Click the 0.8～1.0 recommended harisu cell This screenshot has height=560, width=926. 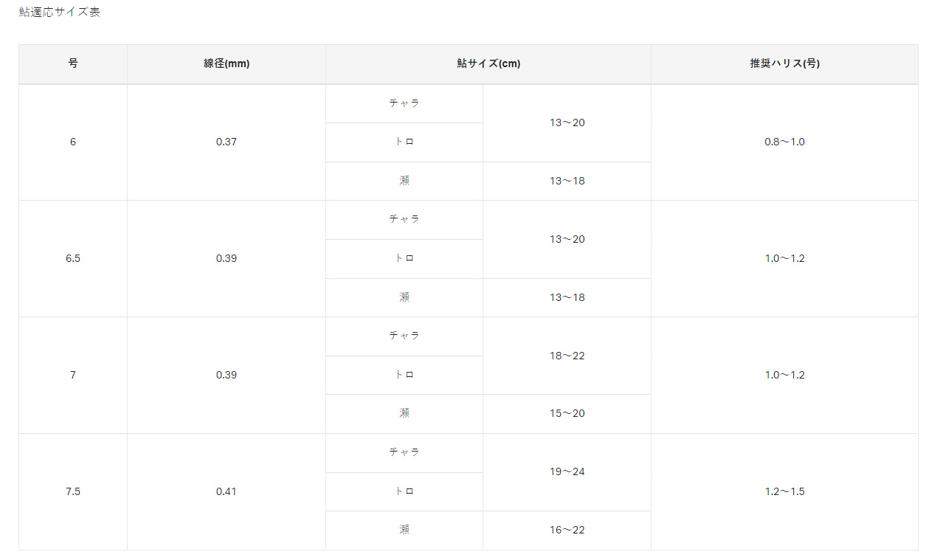coord(784,142)
